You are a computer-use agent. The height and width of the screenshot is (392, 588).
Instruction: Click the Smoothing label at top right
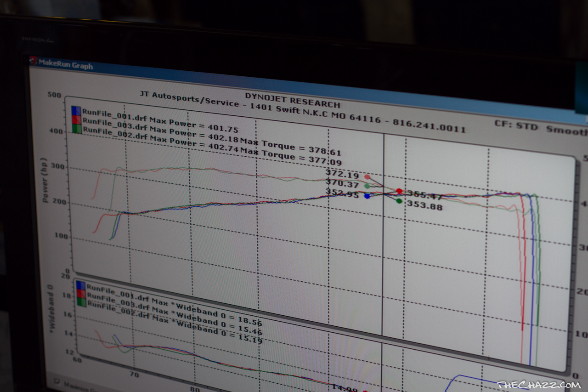click(x=567, y=129)
